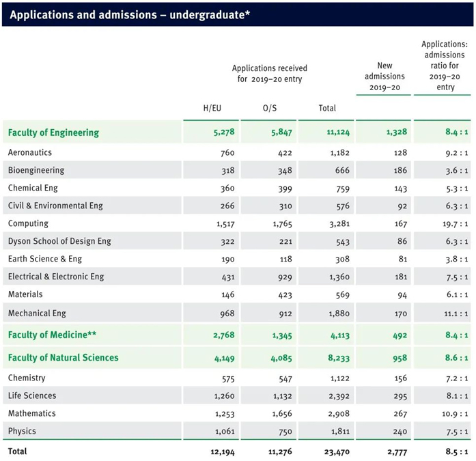The width and height of the screenshot is (476, 461).
Task: Click the Faculty of Natural Sciences heading
Action: pos(63,358)
